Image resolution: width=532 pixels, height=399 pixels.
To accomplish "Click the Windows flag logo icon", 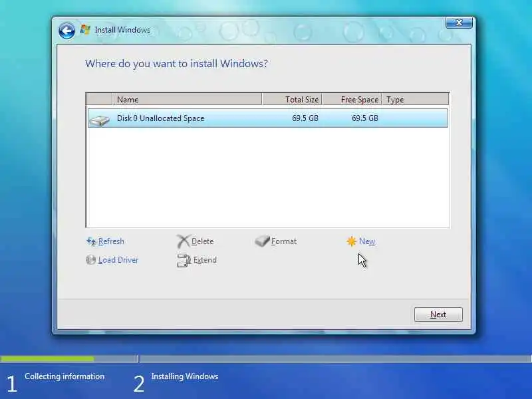I will click(85, 30).
